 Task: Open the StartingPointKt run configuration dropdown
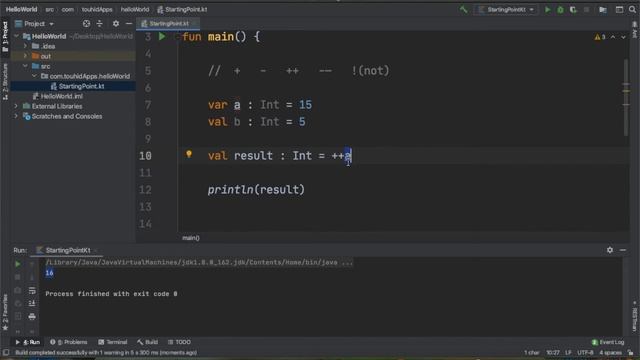tap(506, 9)
